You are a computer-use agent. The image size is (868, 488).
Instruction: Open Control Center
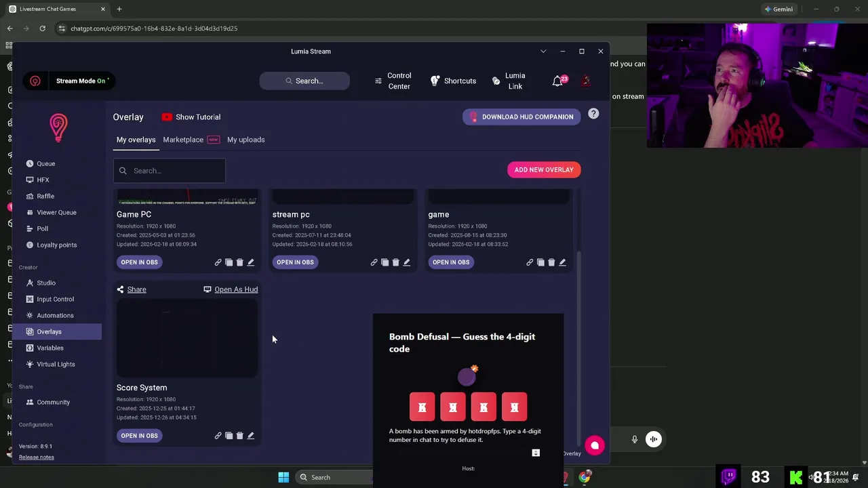pyautogui.click(x=393, y=81)
